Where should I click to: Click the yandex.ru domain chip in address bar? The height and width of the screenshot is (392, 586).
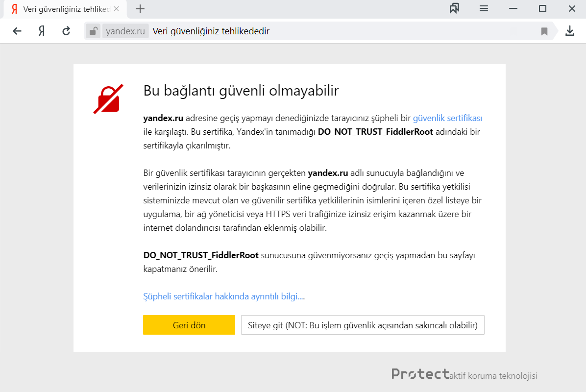tap(125, 31)
